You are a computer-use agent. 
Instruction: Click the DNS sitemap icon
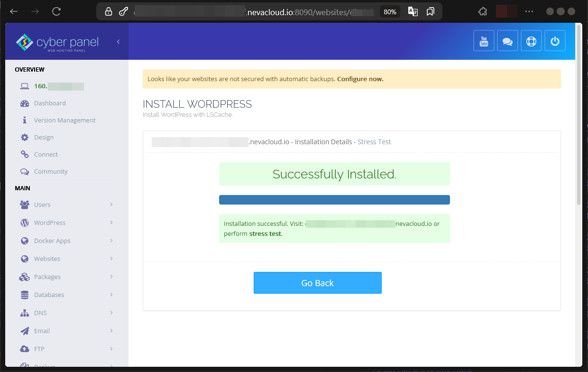(25, 313)
